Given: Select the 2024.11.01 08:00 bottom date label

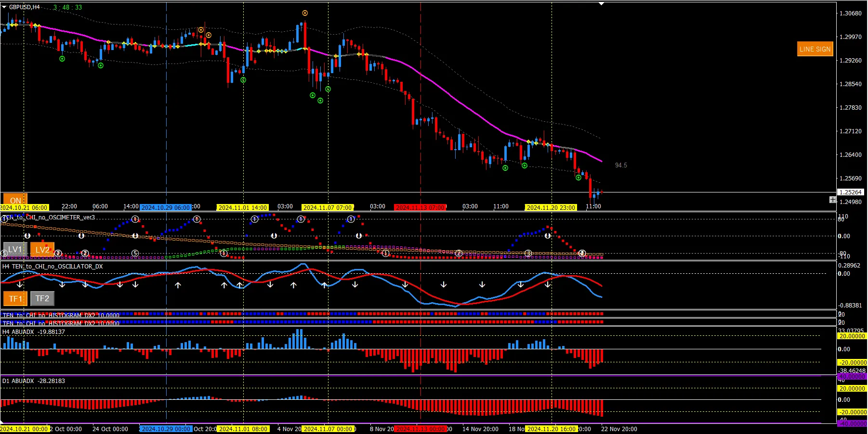Looking at the screenshot, I should pyautogui.click(x=243, y=429).
